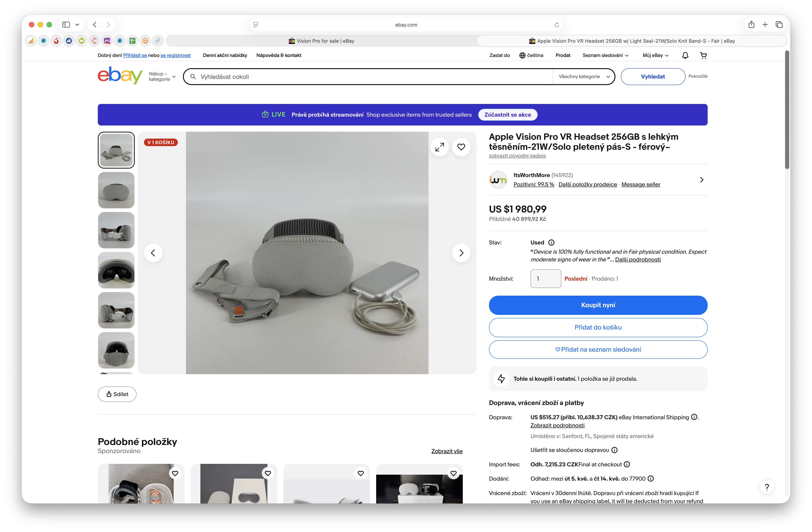Toggle heart on first similar item
The image size is (812, 532).
[x=175, y=473]
